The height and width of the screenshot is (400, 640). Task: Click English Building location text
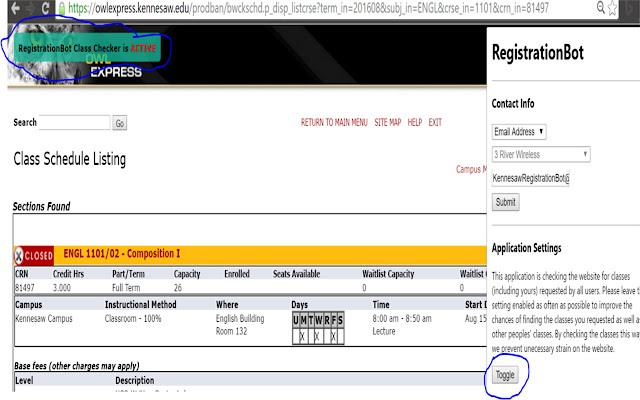(240, 318)
